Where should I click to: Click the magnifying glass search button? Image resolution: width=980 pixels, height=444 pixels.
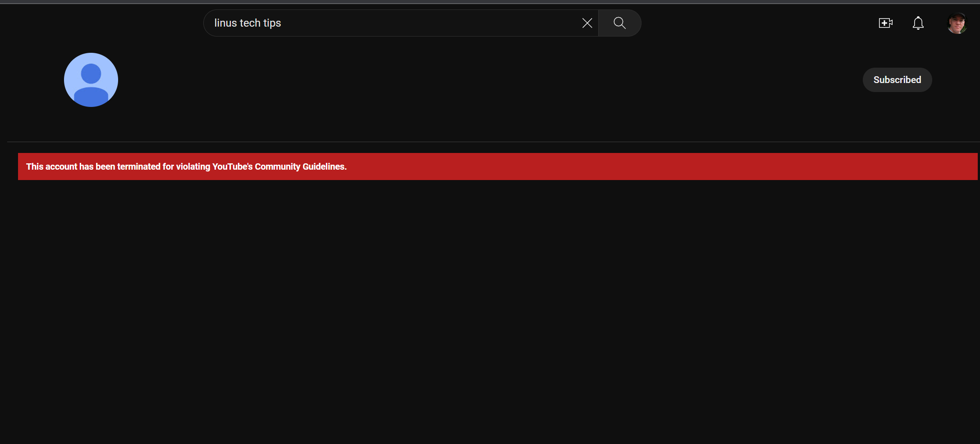click(620, 23)
